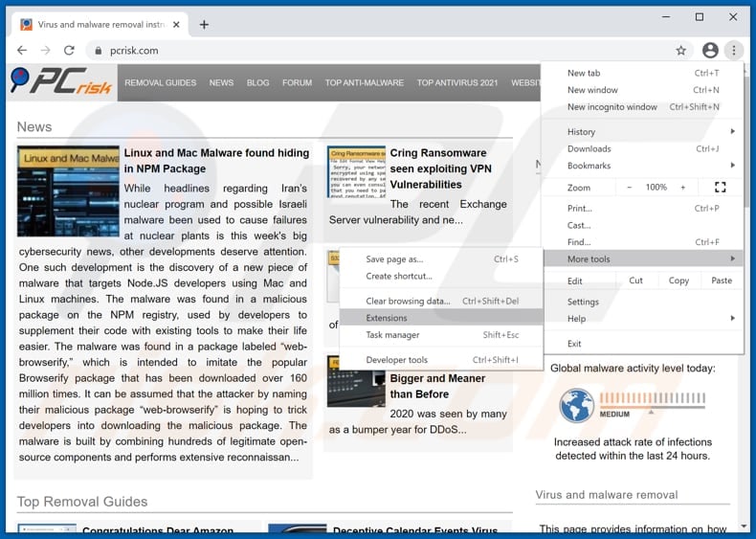
Task: Choose Clear browsing data menu entry
Action: pos(408,301)
